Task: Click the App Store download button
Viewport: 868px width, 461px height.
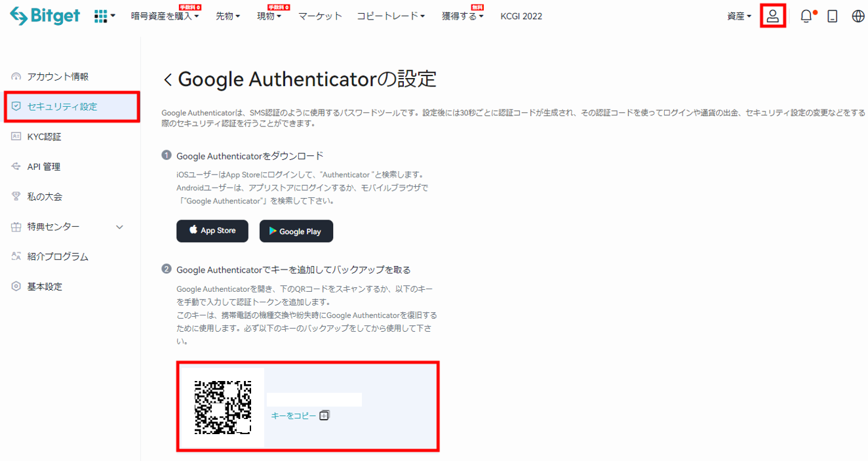Action: coord(212,231)
